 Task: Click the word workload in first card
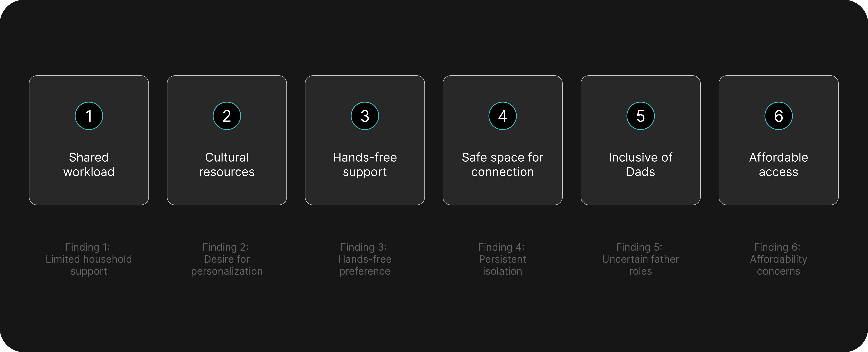point(89,172)
